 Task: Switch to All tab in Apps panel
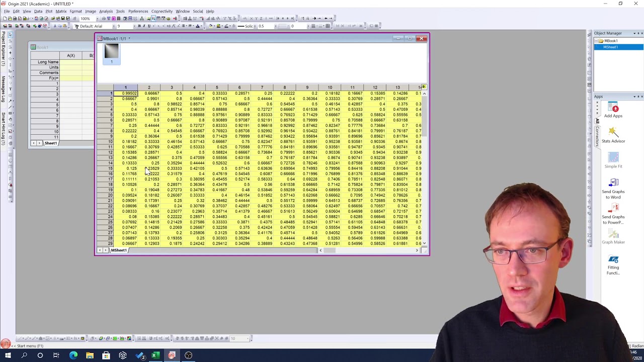(597, 121)
